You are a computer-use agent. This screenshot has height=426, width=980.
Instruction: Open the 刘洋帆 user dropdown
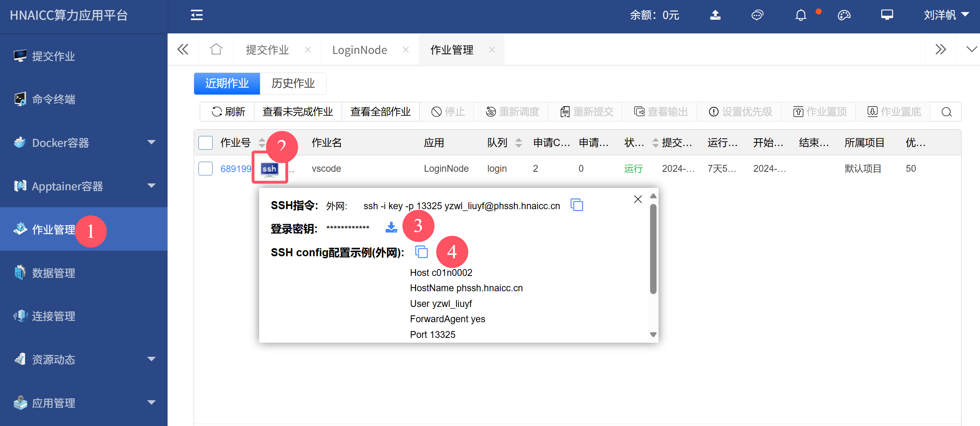point(946,15)
